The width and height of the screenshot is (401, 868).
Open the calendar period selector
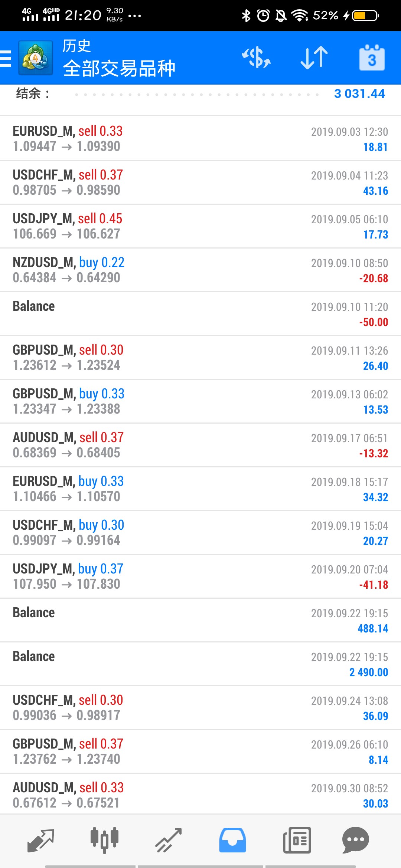372,58
